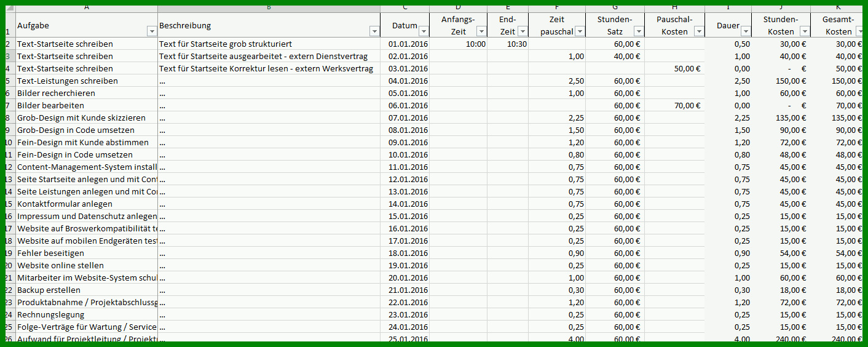868x347 pixels.
Task: Open the Stunden-Kosten filter dropdown
Action: pyautogui.click(x=805, y=31)
